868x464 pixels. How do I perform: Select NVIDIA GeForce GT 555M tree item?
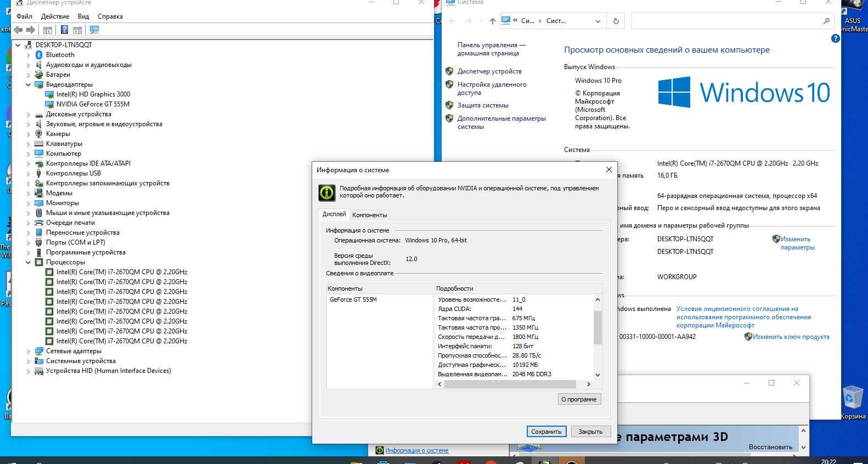point(93,104)
